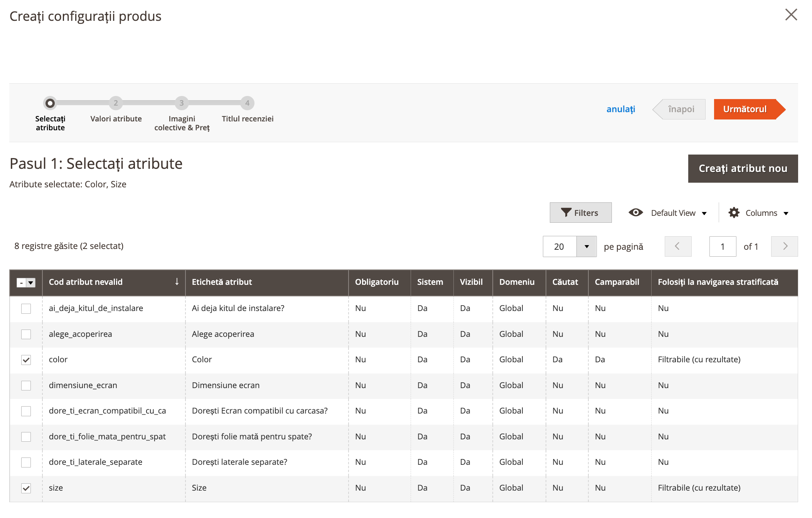Screen dimensions: 812x518
Task: Uncheck the size attribute checkbox
Action: pos(26,488)
